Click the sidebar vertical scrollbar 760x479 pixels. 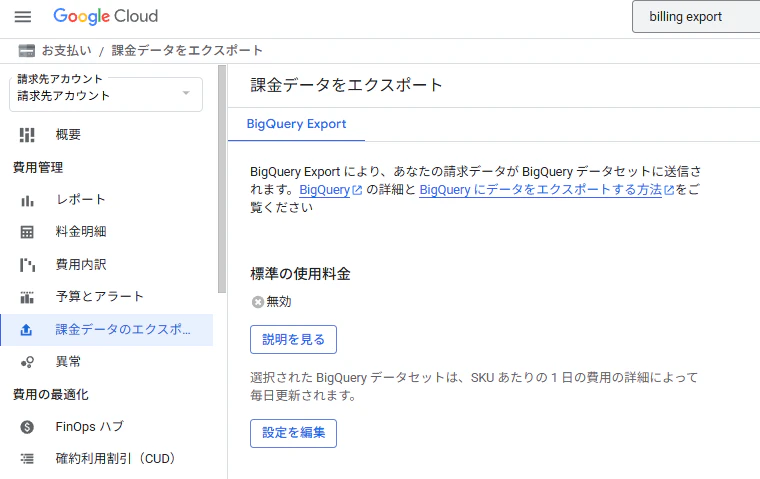tap(222, 179)
